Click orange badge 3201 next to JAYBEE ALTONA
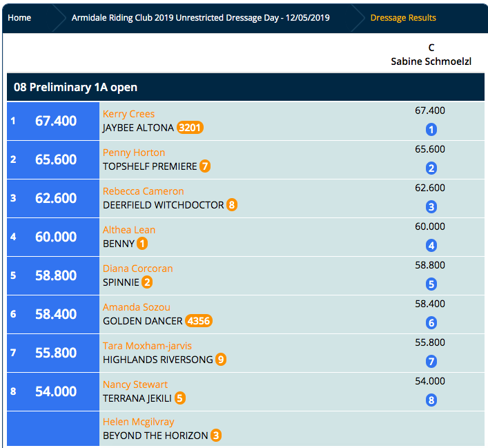This screenshot has height=448, width=488. point(190,128)
